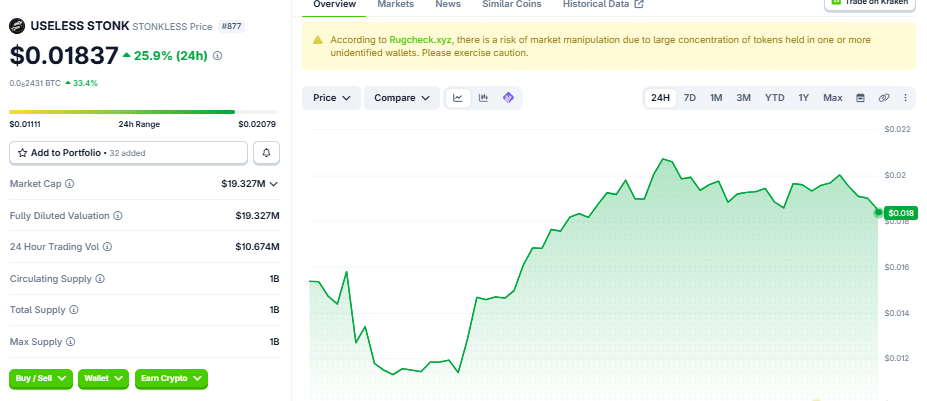Click the external link icon on Historical Data
Viewport: 927px width, 401px height.
coord(638,4)
